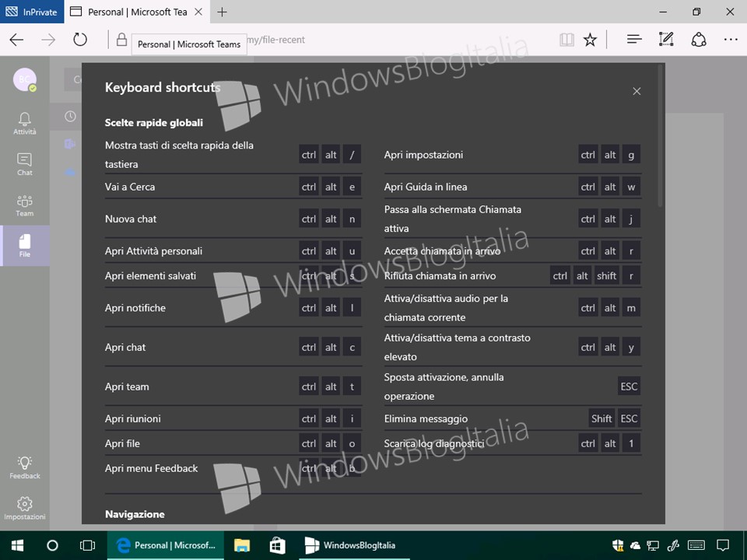The height and width of the screenshot is (560, 747).
Task: Click 'Nuova chat' shortcut label
Action: [131, 219]
